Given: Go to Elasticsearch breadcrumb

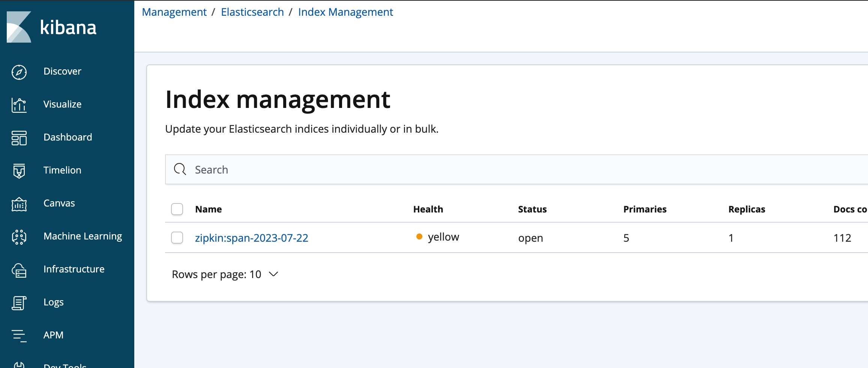Looking at the screenshot, I should 252,12.
